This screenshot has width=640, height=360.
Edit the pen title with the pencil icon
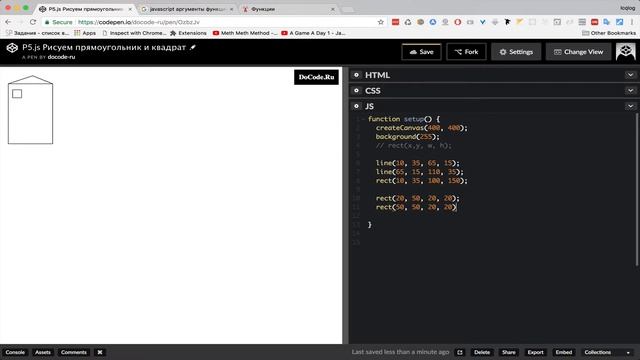pyautogui.click(x=193, y=47)
